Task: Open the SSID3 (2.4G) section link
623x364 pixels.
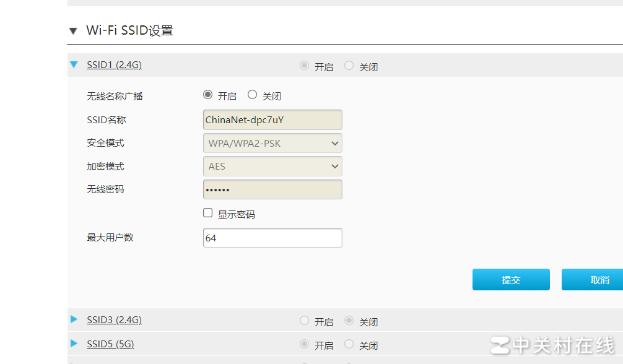Action: pyautogui.click(x=114, y=320)
